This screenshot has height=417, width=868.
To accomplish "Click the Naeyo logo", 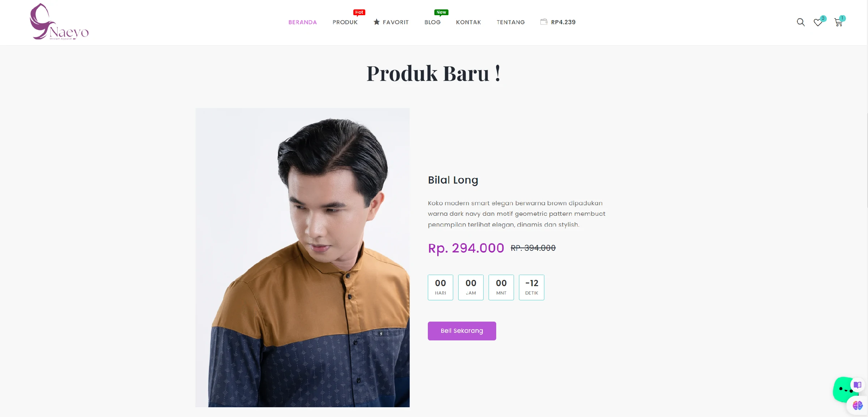I will [x=59, y=22].
